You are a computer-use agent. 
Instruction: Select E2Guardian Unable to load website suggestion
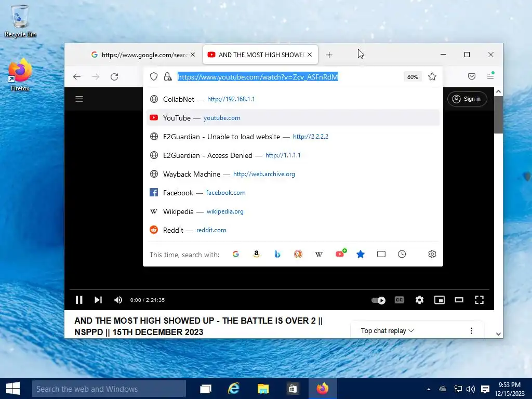pos(293,137)
